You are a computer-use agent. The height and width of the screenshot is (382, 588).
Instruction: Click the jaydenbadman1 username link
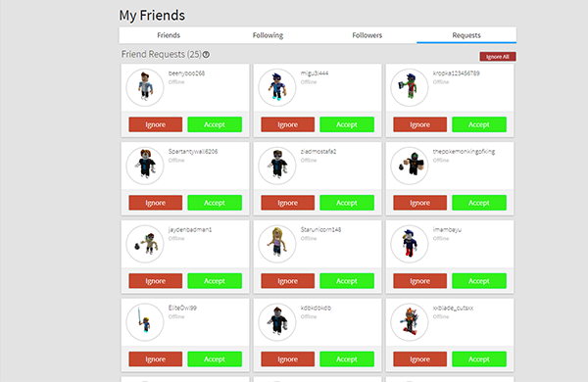[x=190, y=230]
